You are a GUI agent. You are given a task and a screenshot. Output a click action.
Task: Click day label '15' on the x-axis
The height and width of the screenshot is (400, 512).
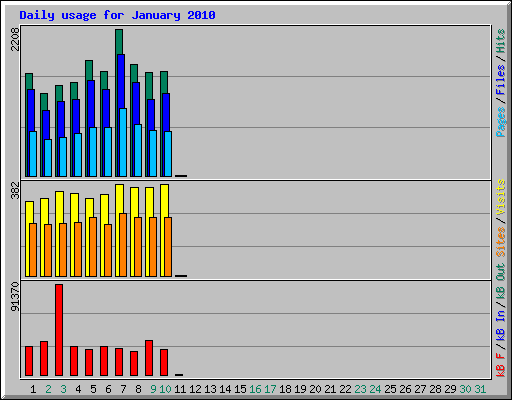click(x=240, y=389)
